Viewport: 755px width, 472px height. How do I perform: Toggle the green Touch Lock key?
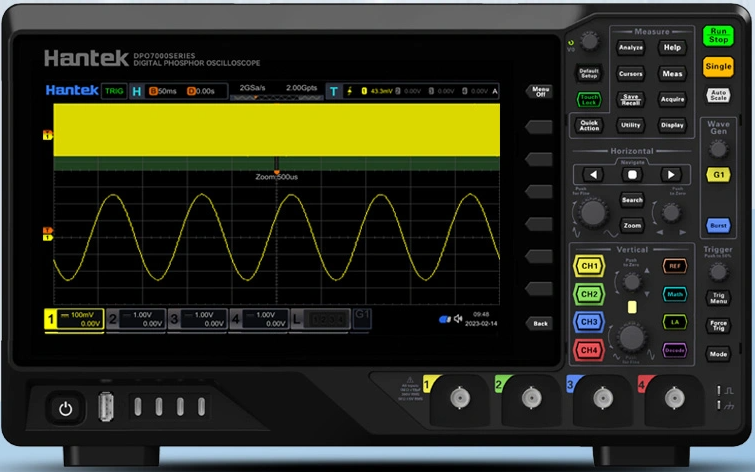click(589, 100)
